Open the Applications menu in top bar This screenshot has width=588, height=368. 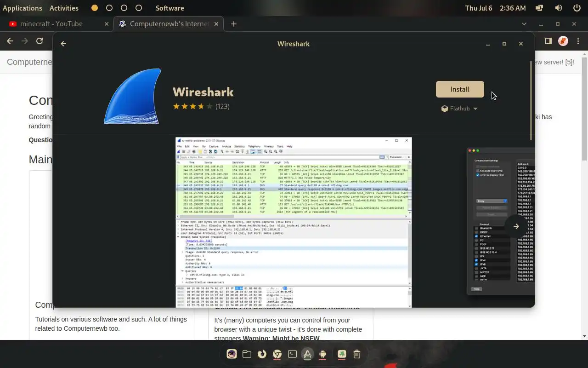coord(22,8)
